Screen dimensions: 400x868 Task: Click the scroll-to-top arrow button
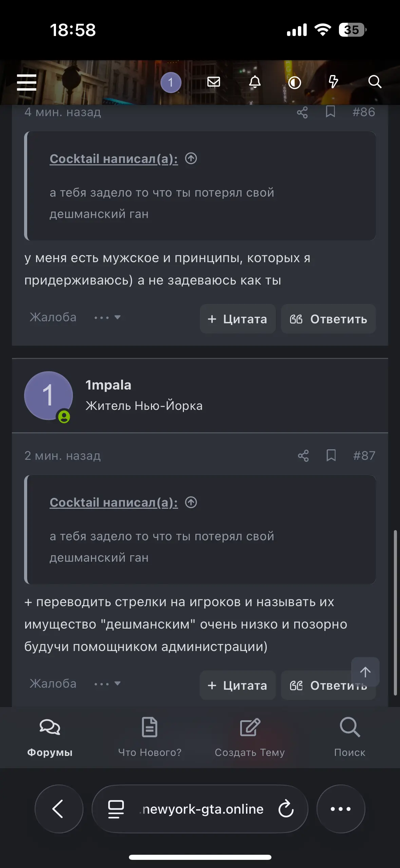tap(365, 672)
